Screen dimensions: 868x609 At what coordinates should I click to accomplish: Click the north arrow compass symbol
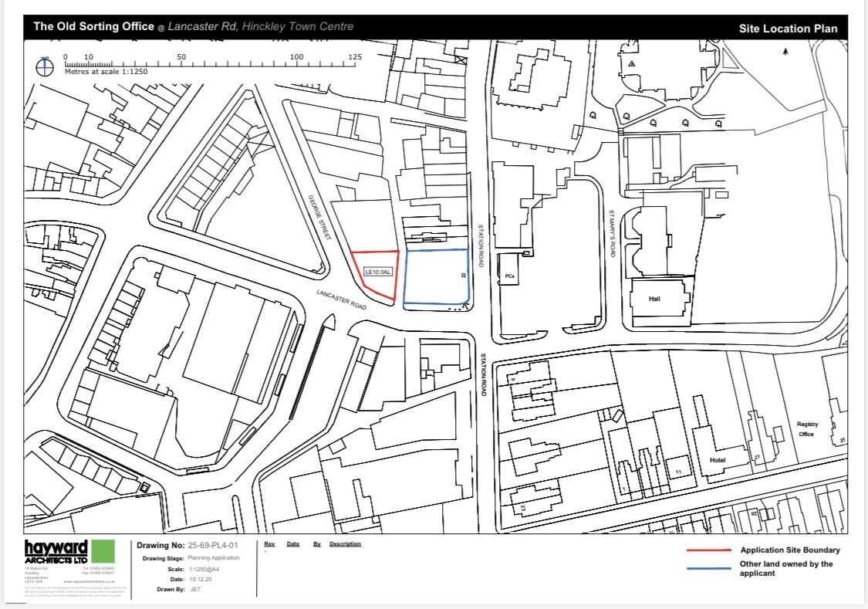click(44, 67)
